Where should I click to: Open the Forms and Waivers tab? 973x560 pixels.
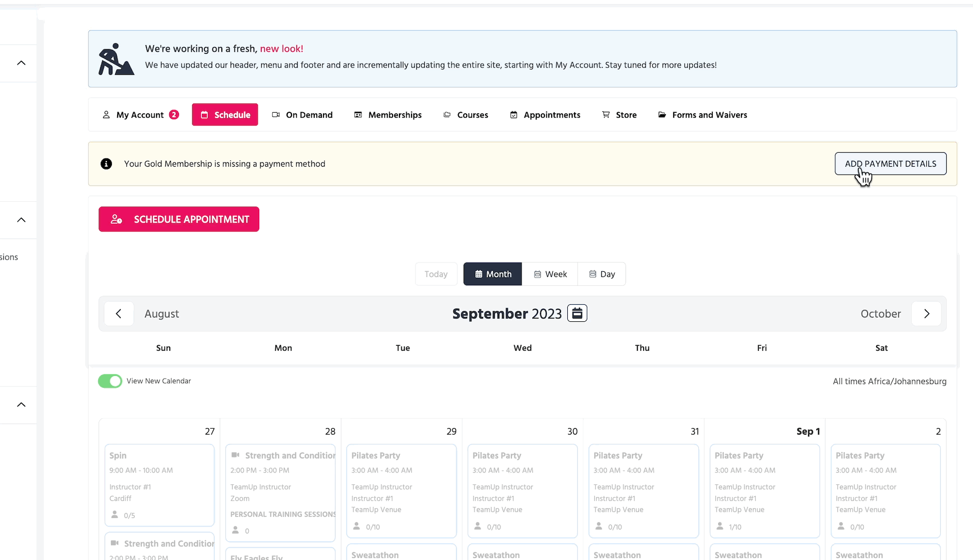pos(703,115)
